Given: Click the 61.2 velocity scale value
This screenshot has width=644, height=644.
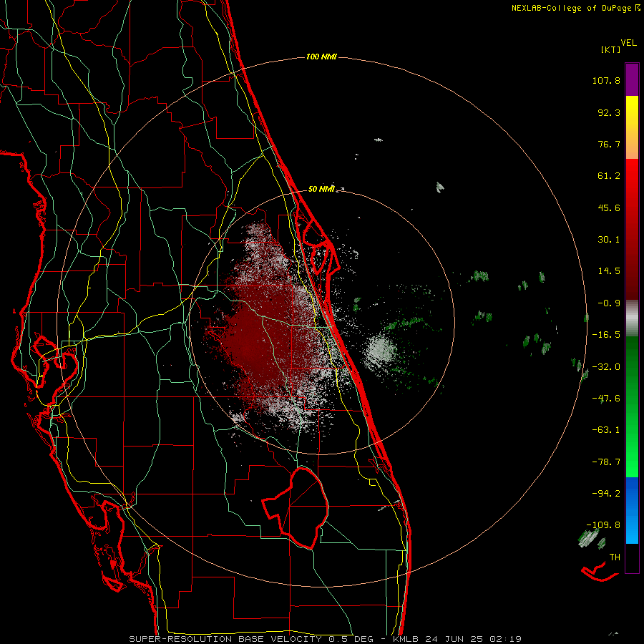Looking at the screenshot, I should (x=609, y=176).
